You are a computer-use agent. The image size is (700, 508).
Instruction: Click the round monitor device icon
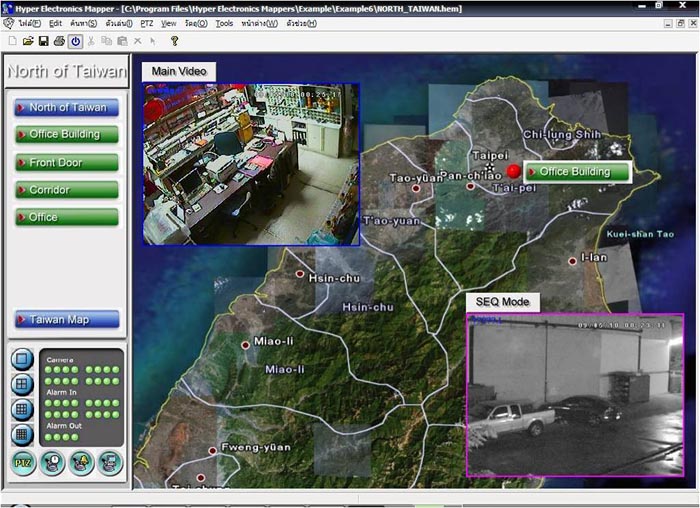[110, 462]
